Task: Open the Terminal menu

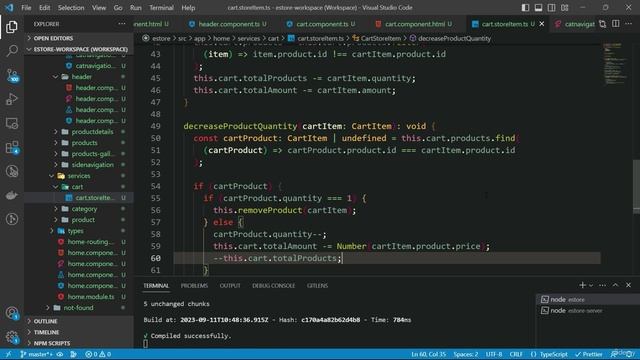Action: (x=161, y=8)
